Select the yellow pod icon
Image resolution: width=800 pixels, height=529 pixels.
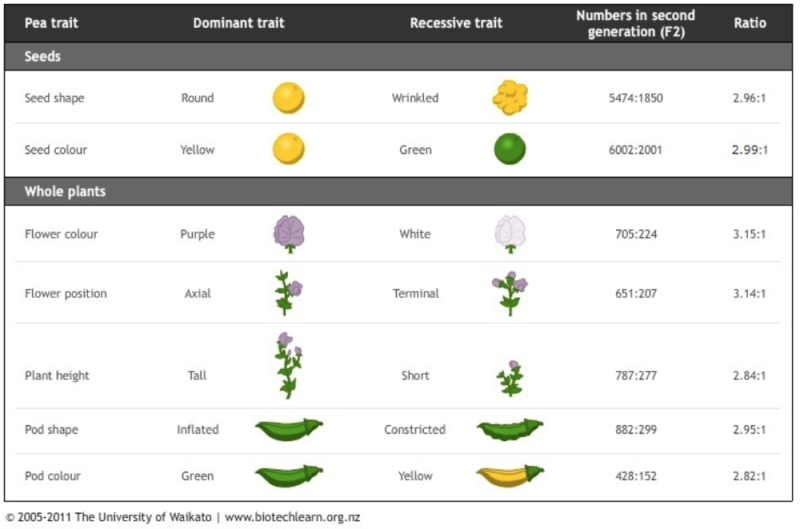pos(510,475)
